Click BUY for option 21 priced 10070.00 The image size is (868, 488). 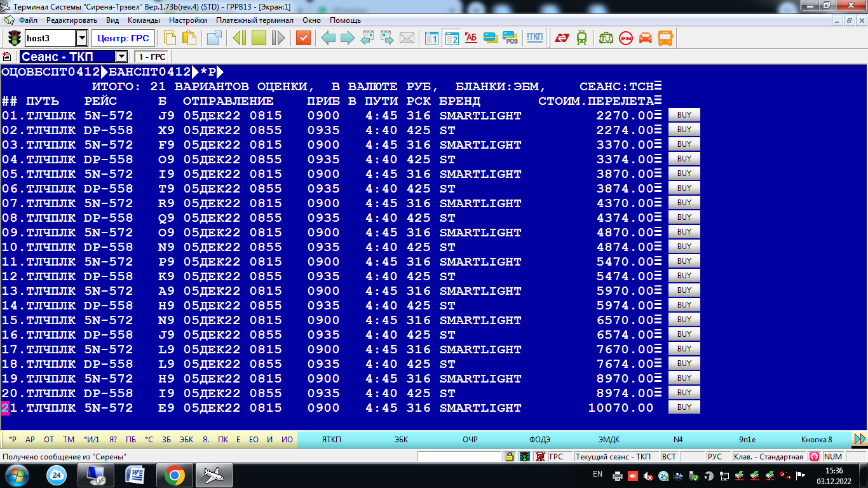click(x=684, y=407)
